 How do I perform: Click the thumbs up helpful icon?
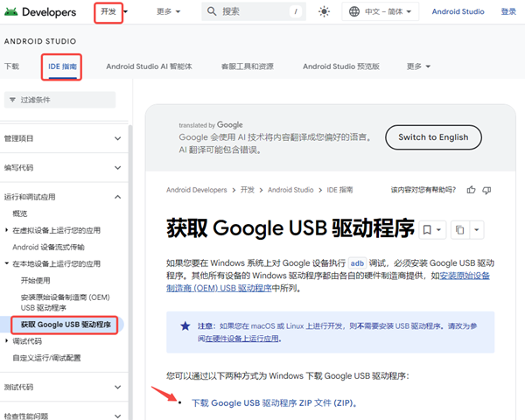pos(471,190)
